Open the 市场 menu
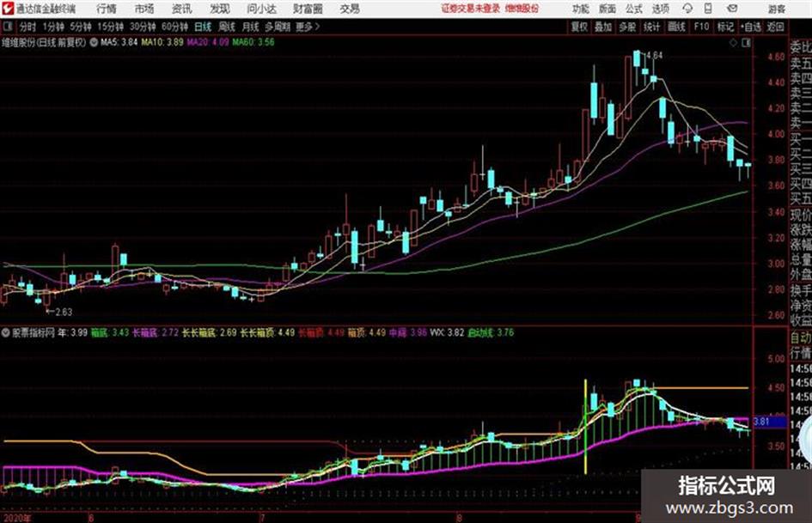 [x=144, y=9]
